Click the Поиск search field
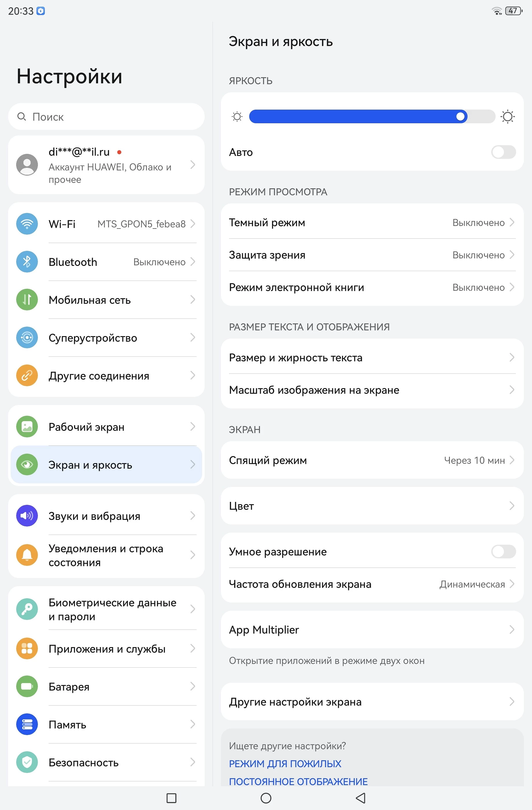This screenshot has height=810, width=532. tap(106, 117)
